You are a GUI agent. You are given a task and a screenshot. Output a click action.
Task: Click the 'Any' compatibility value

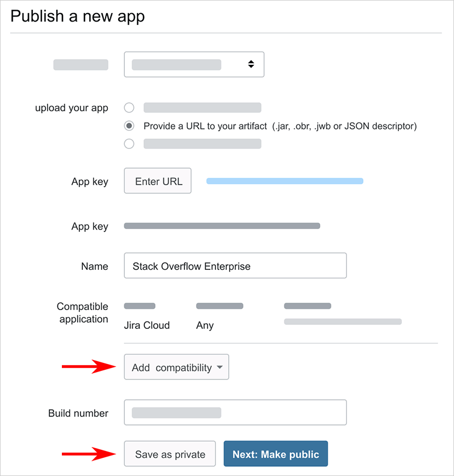[205, 325]
